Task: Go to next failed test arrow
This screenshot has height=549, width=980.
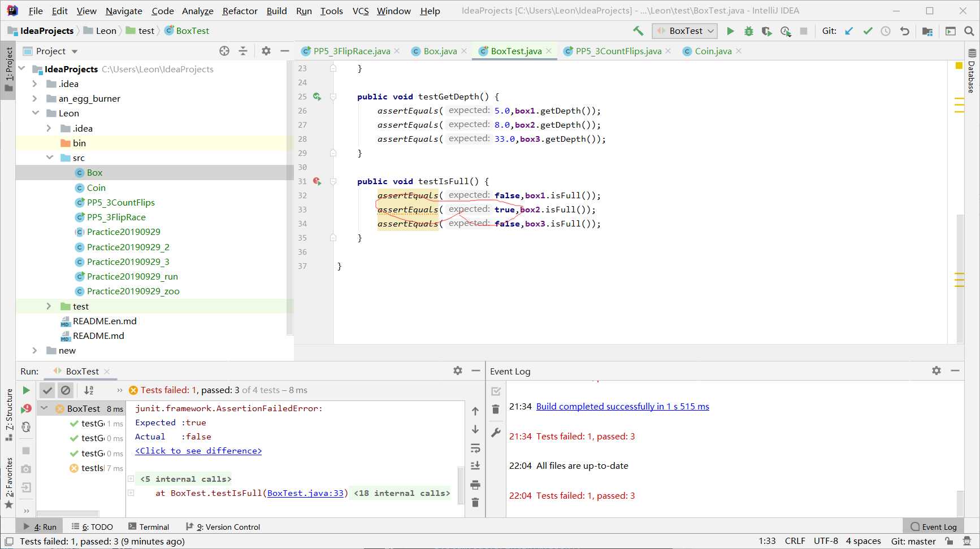Action: pos(475,430)
